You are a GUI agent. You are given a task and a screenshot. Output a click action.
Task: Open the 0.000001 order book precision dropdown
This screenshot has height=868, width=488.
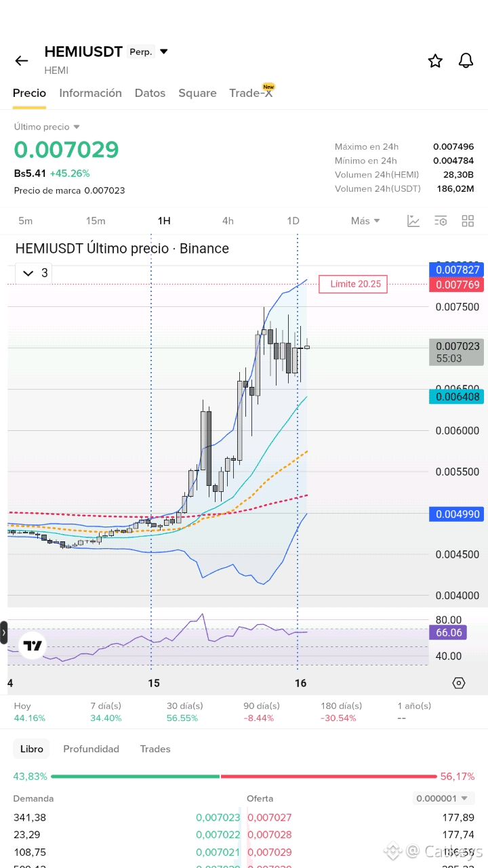click(x=444, y=798)
